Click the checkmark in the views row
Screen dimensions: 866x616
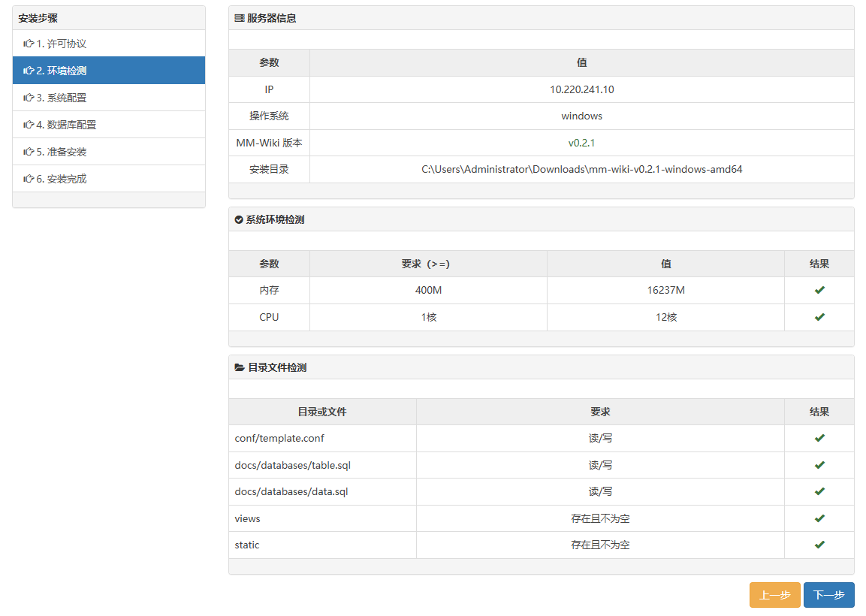pos(819,518)
